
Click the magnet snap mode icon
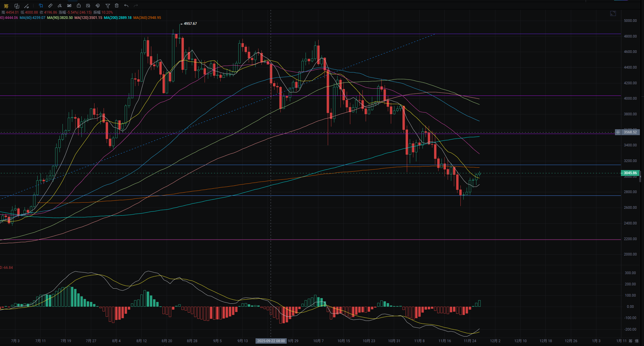coord(98,6)
